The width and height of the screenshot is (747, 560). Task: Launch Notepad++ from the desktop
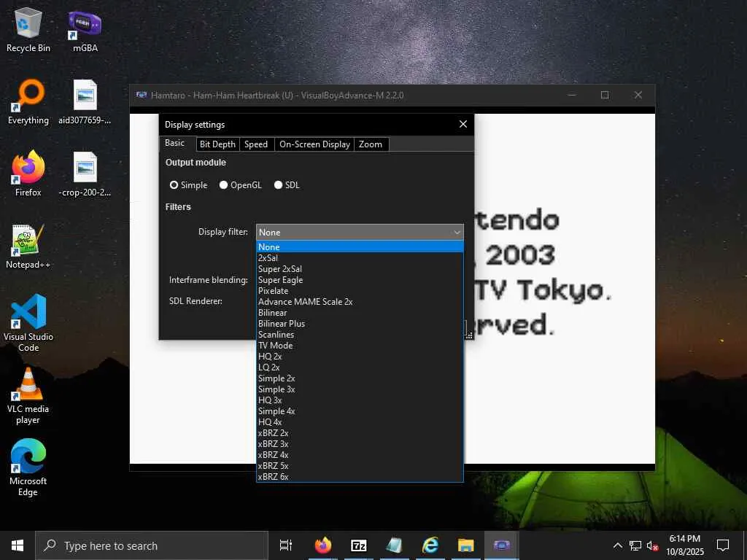point(28,246)
